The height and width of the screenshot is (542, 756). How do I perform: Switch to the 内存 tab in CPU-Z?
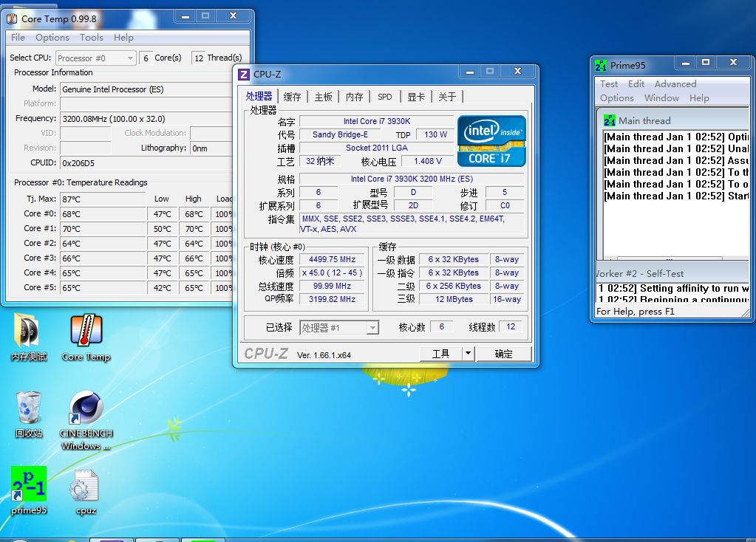[x=354, y=97]
